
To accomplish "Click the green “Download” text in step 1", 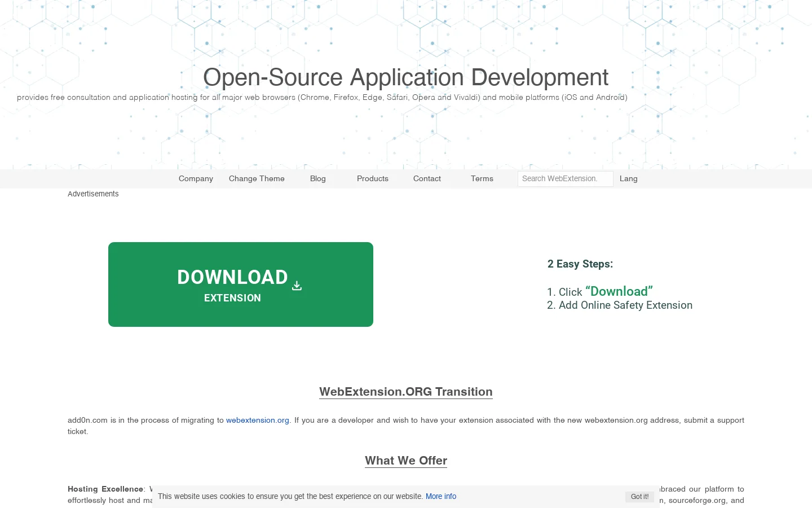I will 619,291.
